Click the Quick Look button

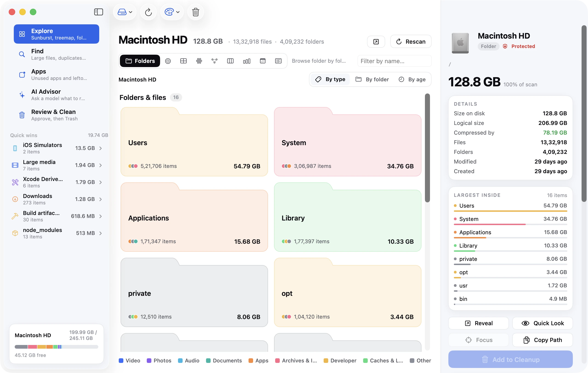[542, 323]
